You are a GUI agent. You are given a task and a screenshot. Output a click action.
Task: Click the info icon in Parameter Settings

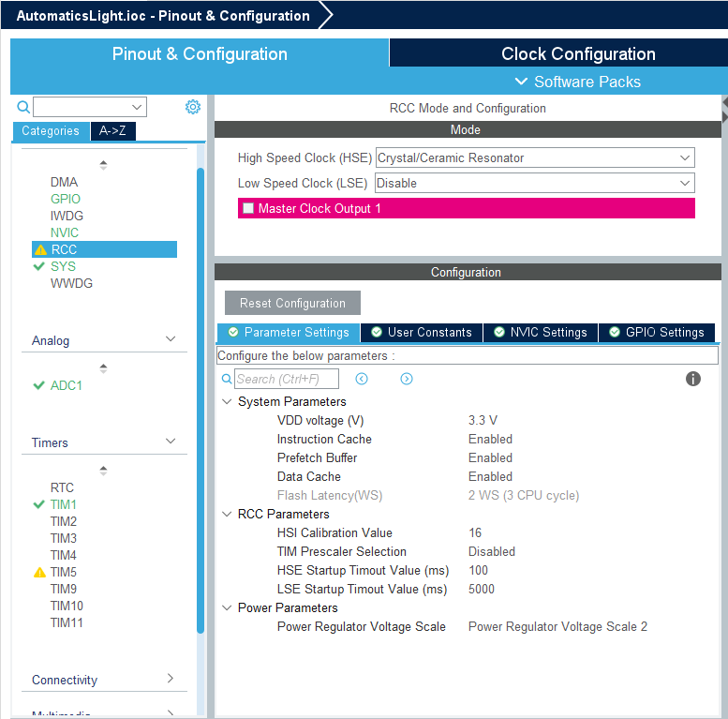(x=693, y=379)
